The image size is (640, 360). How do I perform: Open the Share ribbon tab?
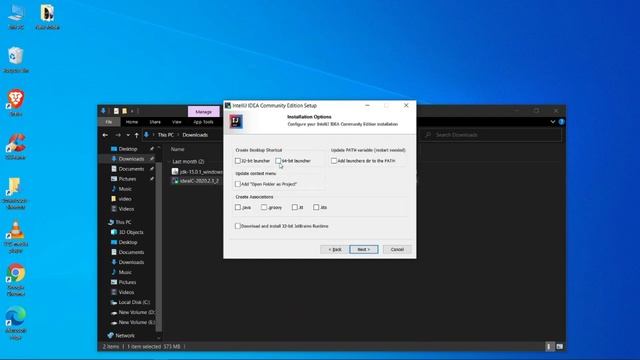click(155, 122)
